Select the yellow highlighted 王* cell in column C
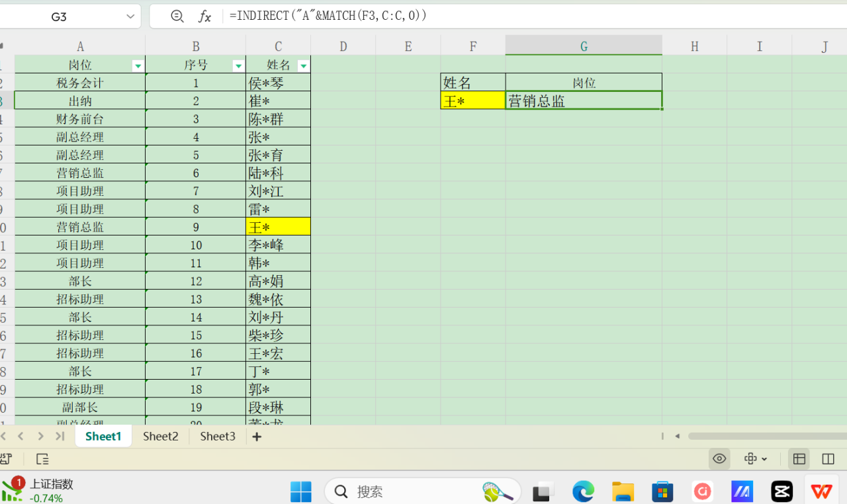 [x=278, y=227]
